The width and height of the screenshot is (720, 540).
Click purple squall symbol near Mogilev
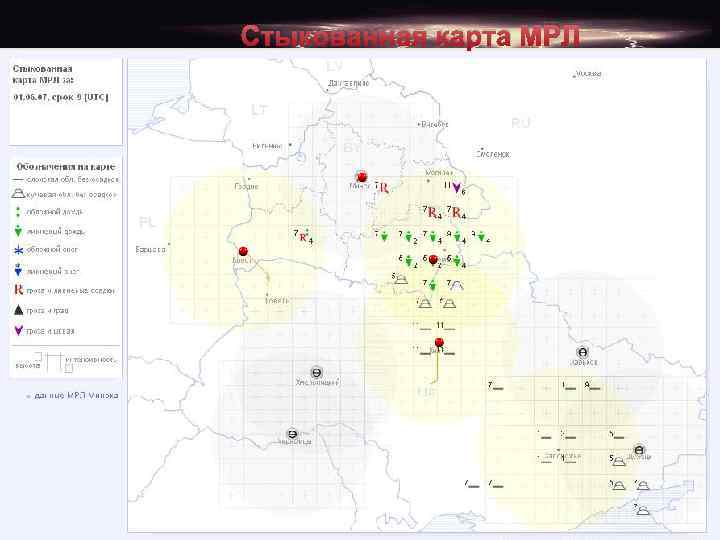pyautogui.click(x=456, y=187)
